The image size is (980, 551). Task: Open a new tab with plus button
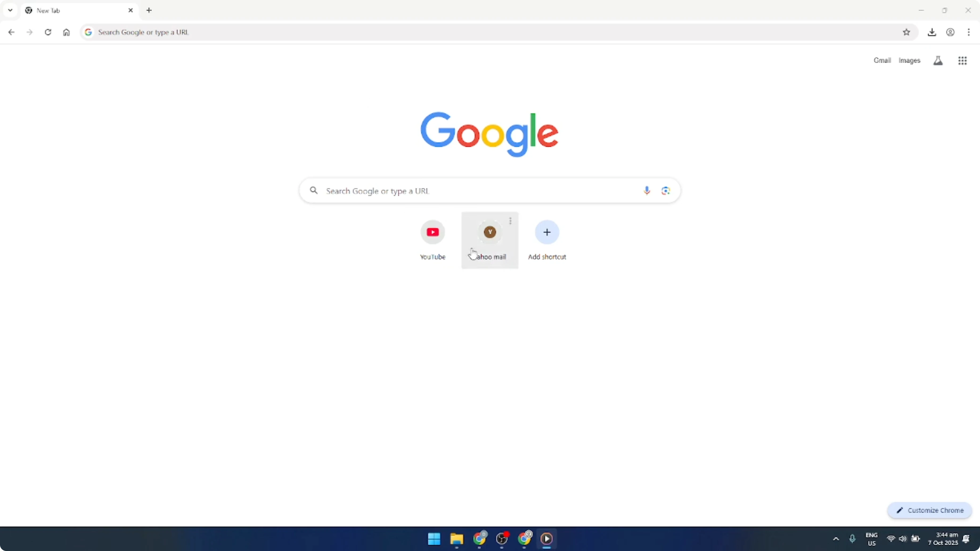(x=149, y=10)
